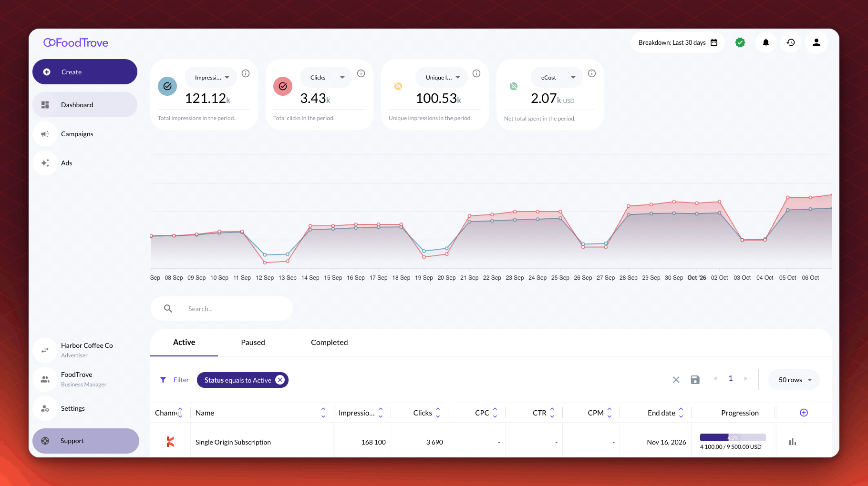The width and height of the screenshot is (868, 486).
Task: Open the Breakdown Last 30 days picker
Action: (x=678, y=43)
